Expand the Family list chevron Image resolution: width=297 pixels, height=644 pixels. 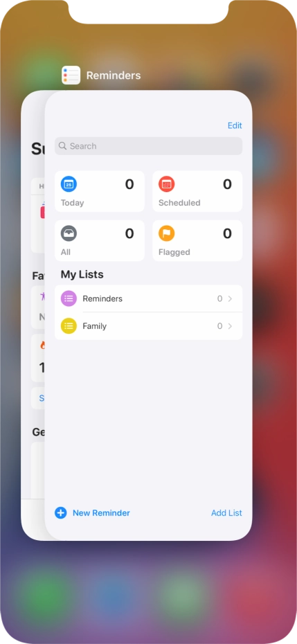(x=230, y=326)
